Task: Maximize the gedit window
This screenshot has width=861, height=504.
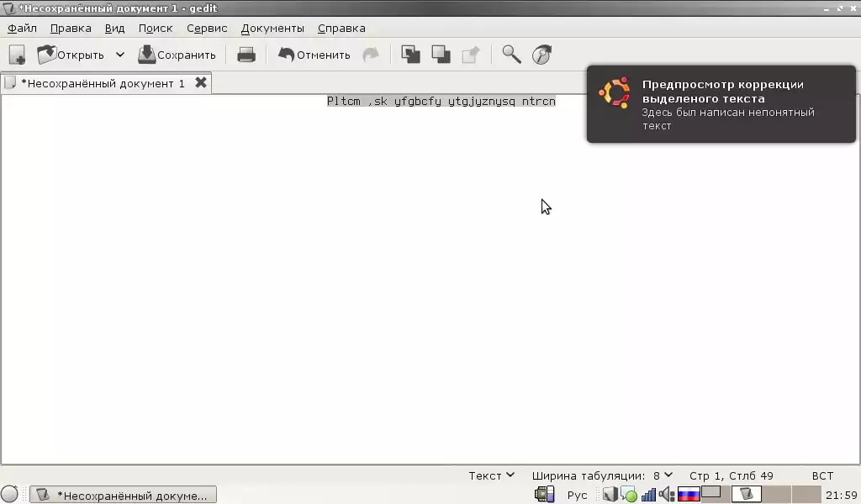Action: 840,8
